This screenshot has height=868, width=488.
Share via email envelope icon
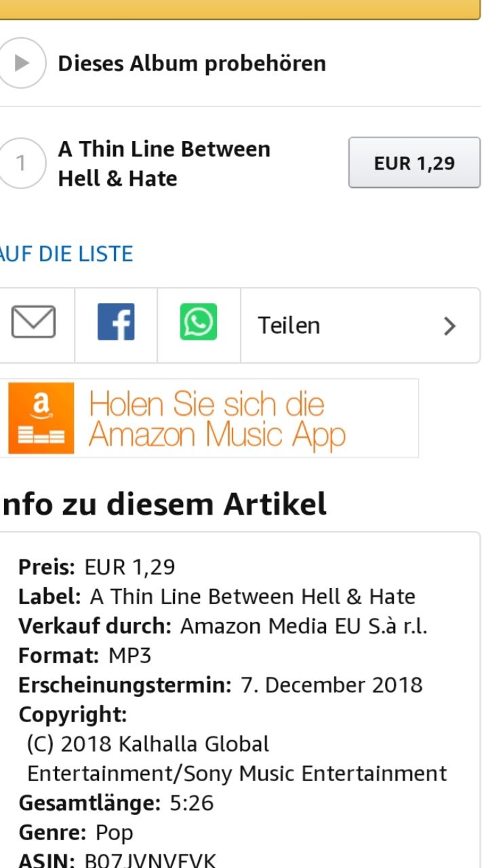point(33,322)
